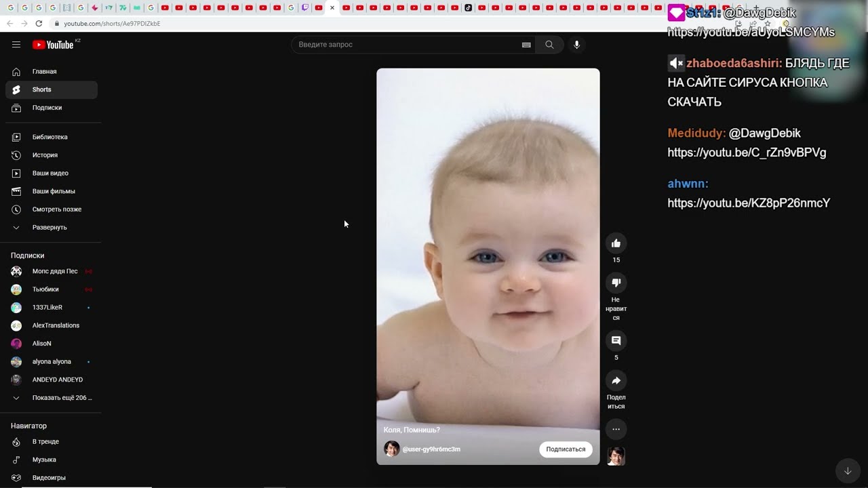Image resolution: width=868 pixels, height=488 pixels.
Task: Reload the page with refresh icon
Action: click(39, 23)
